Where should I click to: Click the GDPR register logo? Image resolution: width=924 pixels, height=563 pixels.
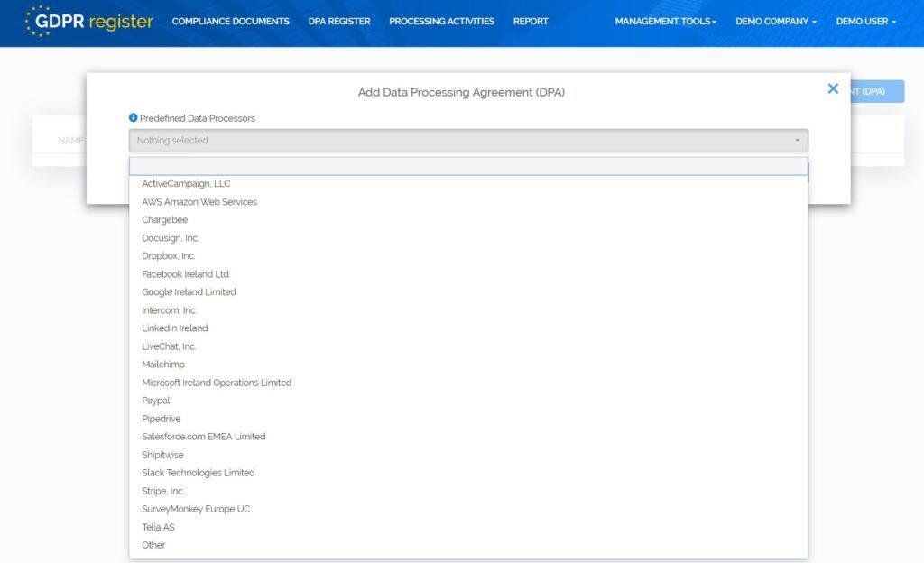point(89,21)
